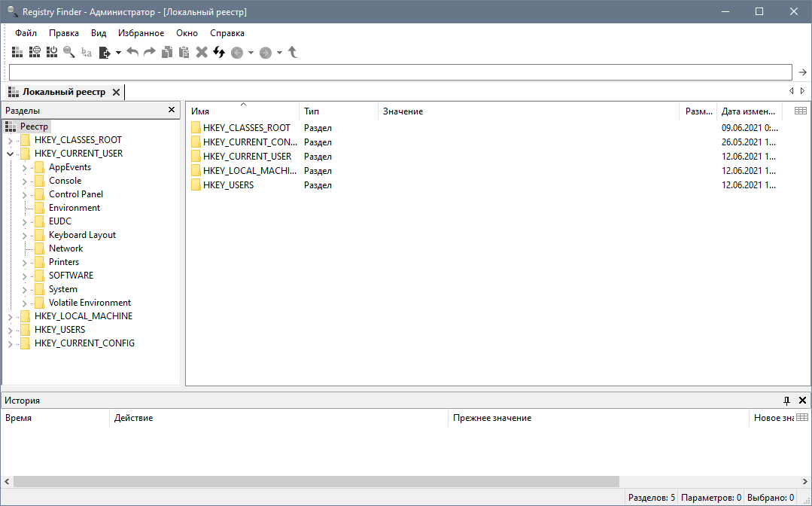
Task: Expand the SOFTWARE key in tree
Action: click(24, 276)
